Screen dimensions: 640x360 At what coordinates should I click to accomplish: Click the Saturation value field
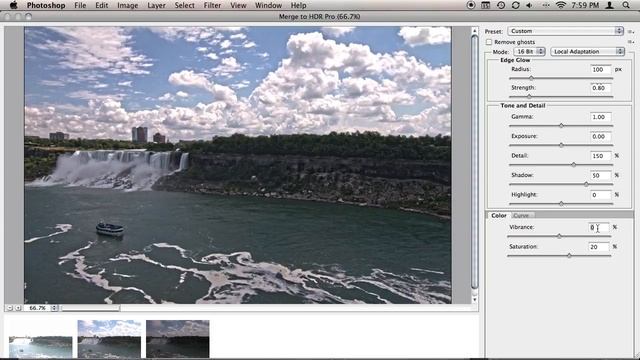[x=598, y=247]
